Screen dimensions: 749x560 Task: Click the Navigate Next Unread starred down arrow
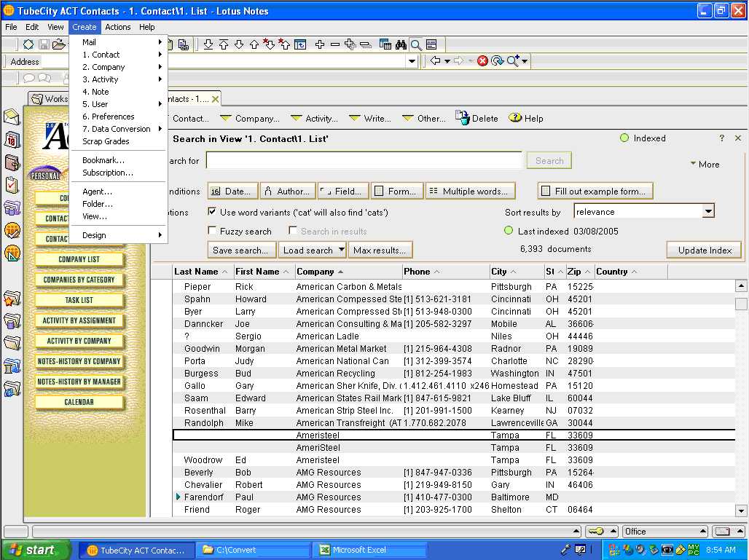tap(269, 44)
